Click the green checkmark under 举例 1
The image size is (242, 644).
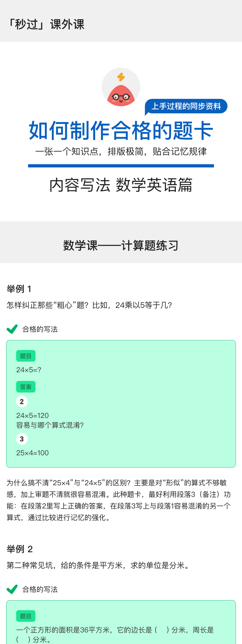click(x=12, y=329)
